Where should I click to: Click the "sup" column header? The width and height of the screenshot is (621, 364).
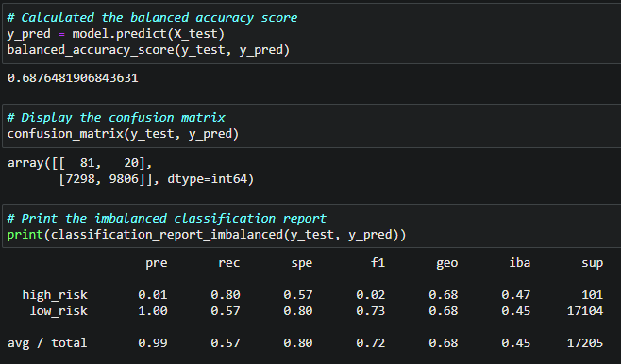(x=593, y=263)
